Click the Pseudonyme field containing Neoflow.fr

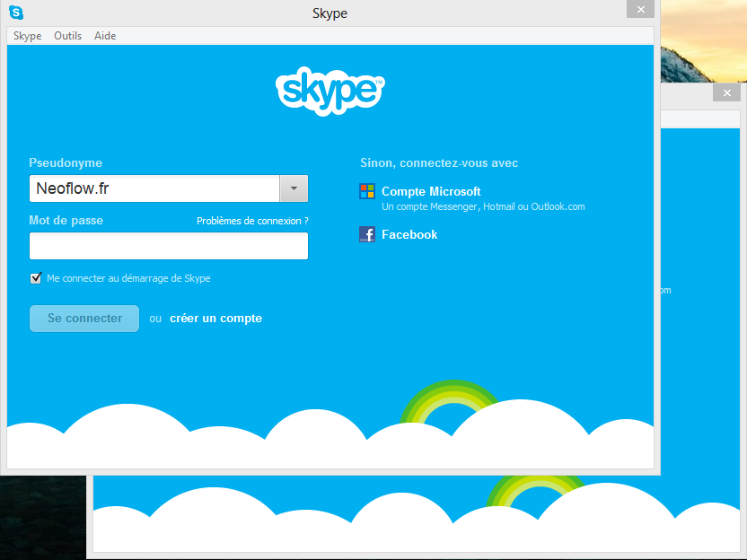pos(154,188)
